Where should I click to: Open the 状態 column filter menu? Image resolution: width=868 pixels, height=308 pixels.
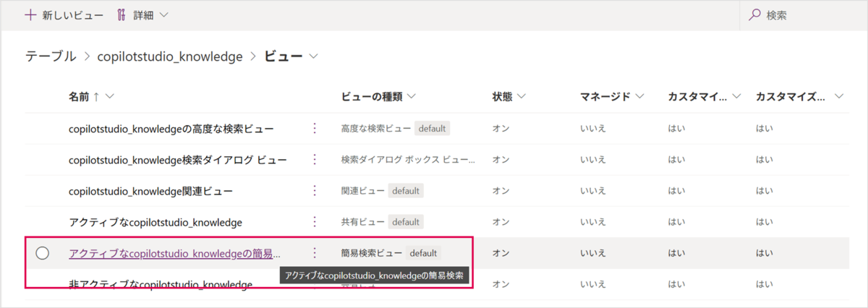click(521, 96)
